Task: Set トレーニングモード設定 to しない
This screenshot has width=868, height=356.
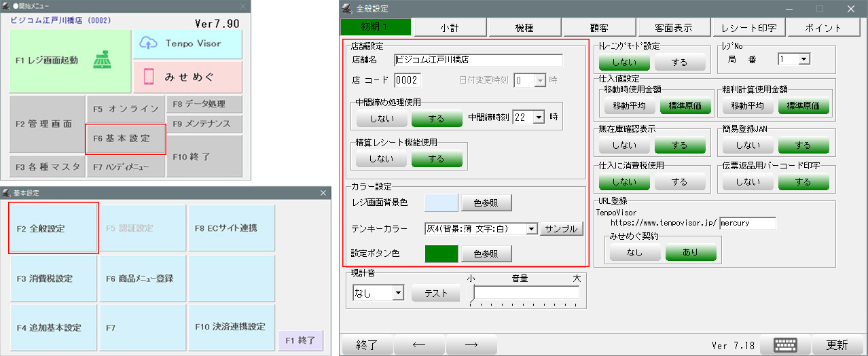Action: 624,62
